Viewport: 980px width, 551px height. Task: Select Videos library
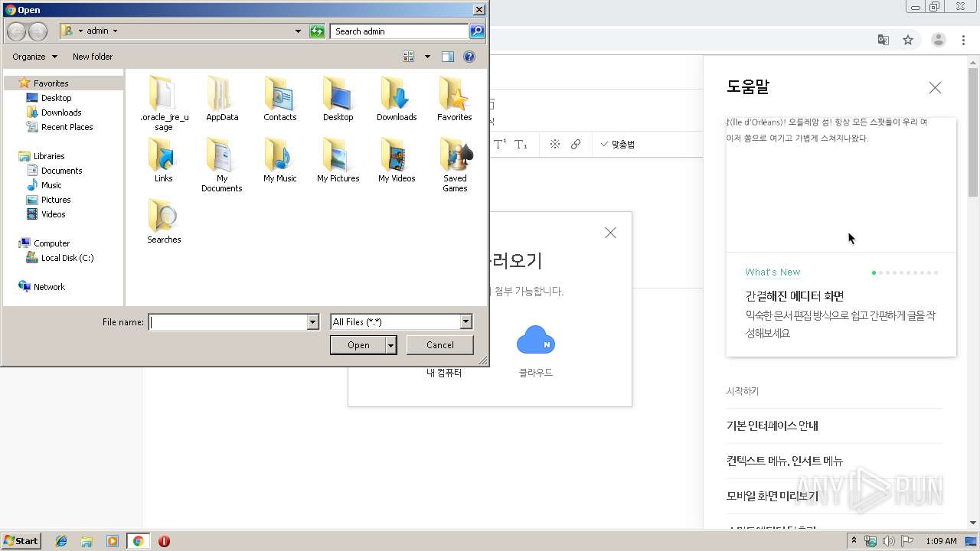click(53, 214)
